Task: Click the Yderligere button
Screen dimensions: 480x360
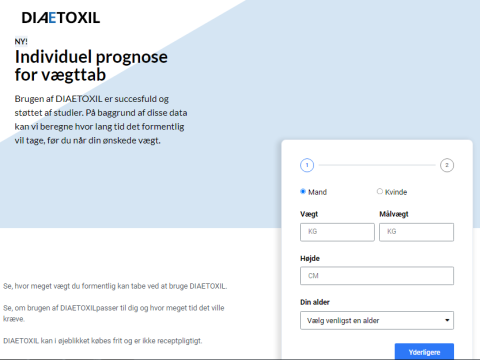Action: pyautogui.click(x=424, y=351)
